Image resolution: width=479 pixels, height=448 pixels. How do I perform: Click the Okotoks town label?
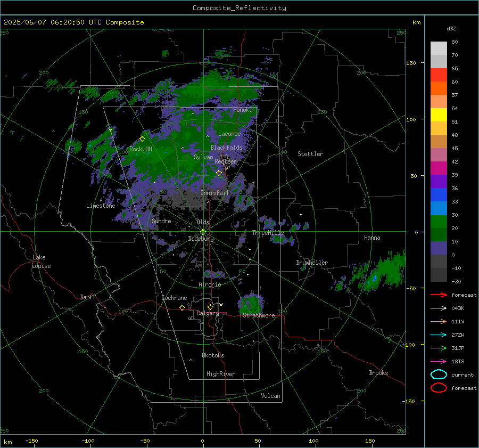coord(213,355)
